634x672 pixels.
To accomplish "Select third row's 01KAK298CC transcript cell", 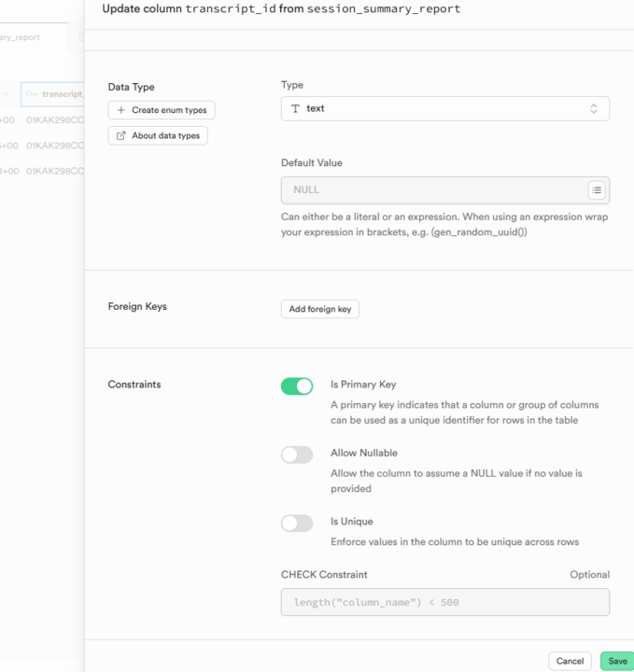I will click(54, 171).
